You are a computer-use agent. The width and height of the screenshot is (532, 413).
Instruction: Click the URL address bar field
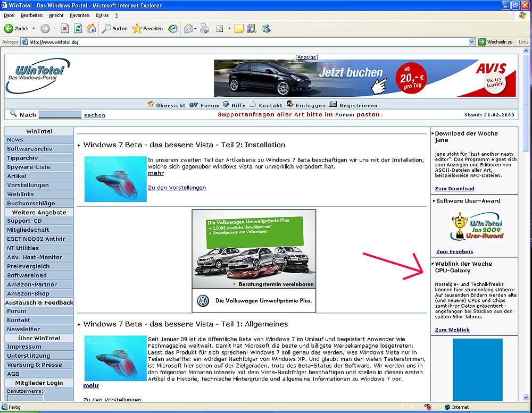click(248, 42)
